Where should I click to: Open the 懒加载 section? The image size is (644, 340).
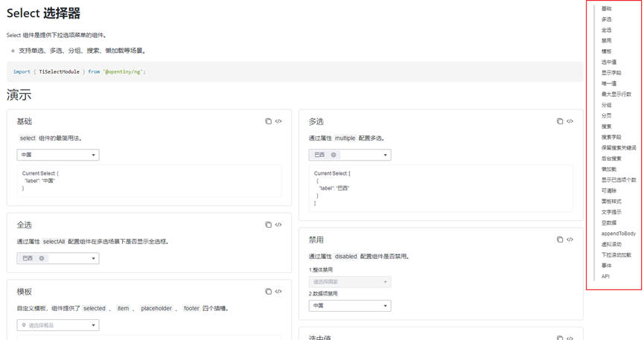click(609, 169)
